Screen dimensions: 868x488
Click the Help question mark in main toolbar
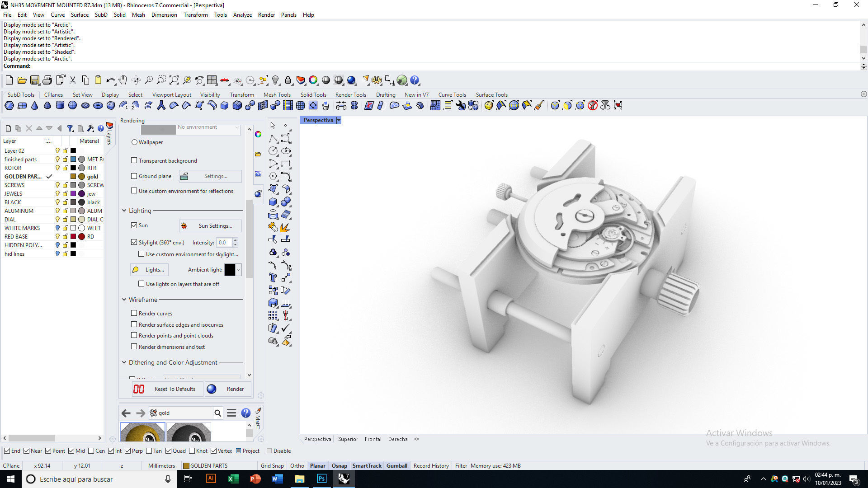pos(415,80)
